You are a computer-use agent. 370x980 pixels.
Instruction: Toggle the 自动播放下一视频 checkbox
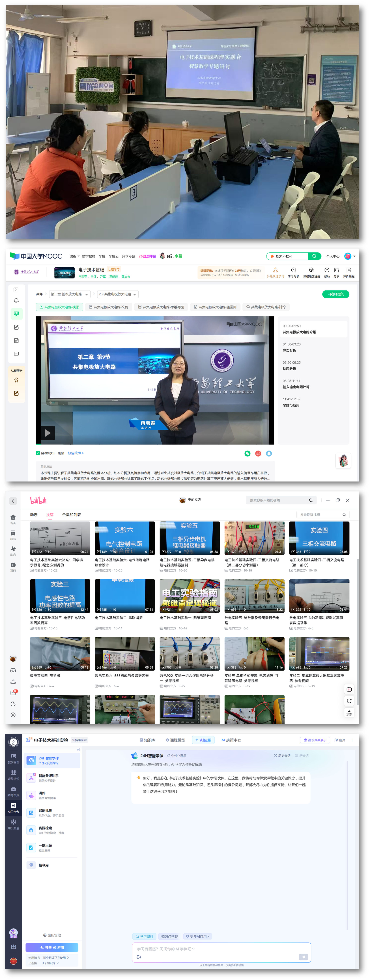click(x=38, y=453)
